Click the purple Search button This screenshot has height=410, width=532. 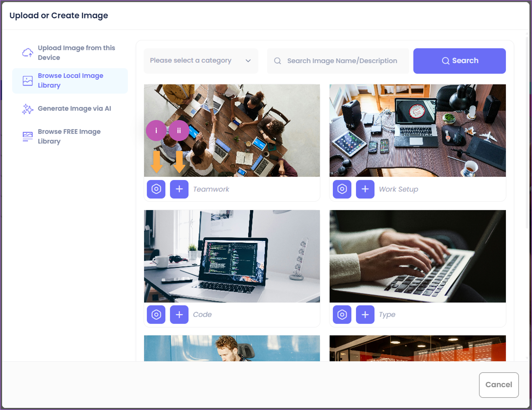459,61
